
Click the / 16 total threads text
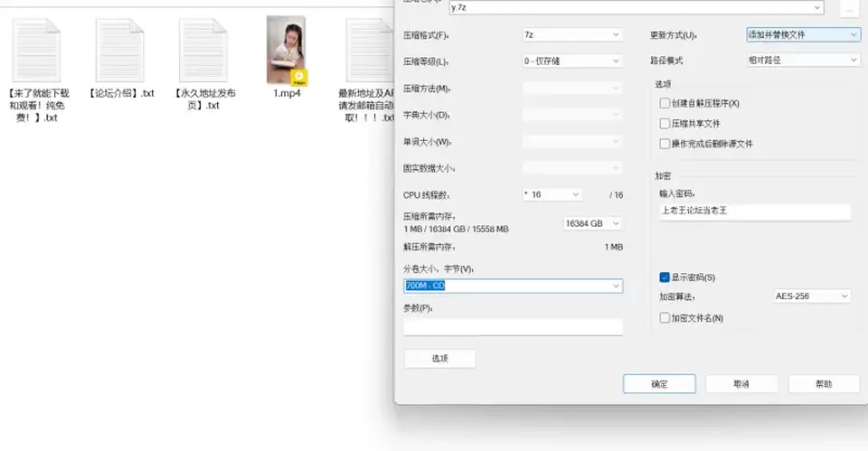tap(616, 195)
